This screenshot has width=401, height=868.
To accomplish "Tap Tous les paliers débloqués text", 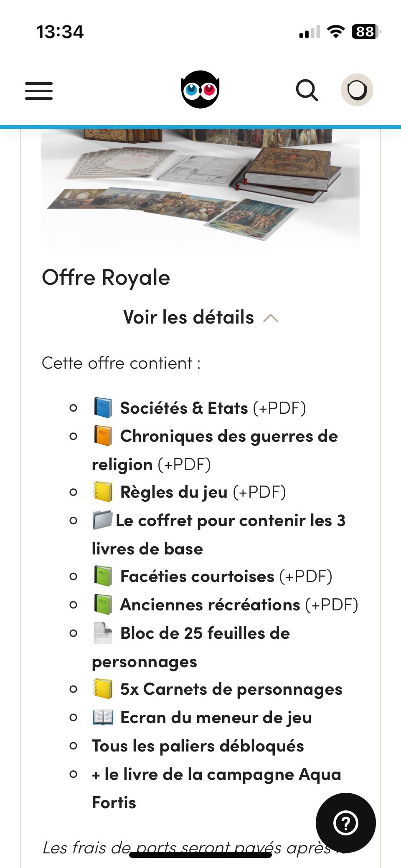I will tap(198, 746).
